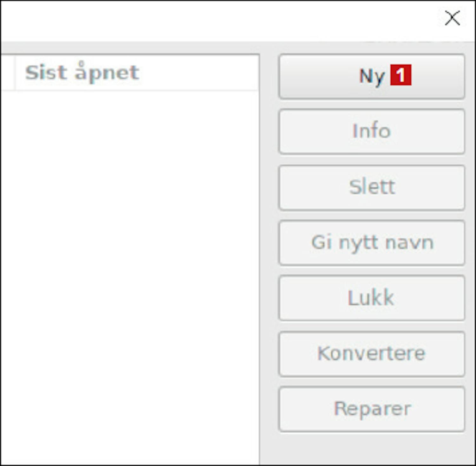Create a new entry with Ny
Viewport: 476px width, 466px height.
pyautogui.click(x=372, y=76)
